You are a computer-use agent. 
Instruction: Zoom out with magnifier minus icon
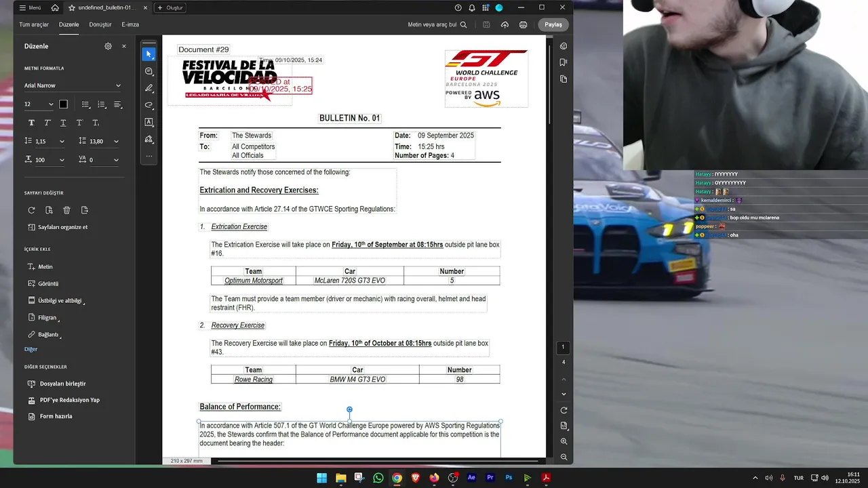[564, 457]
